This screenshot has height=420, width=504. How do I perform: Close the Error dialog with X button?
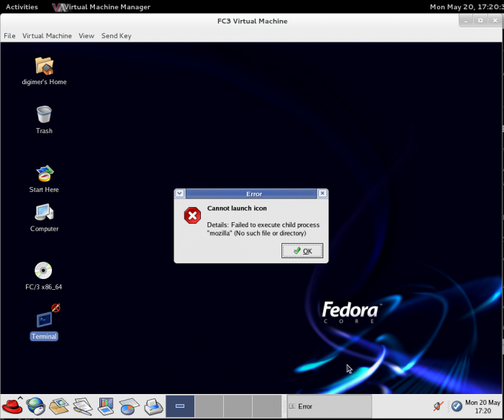click(x=323, y=193)
